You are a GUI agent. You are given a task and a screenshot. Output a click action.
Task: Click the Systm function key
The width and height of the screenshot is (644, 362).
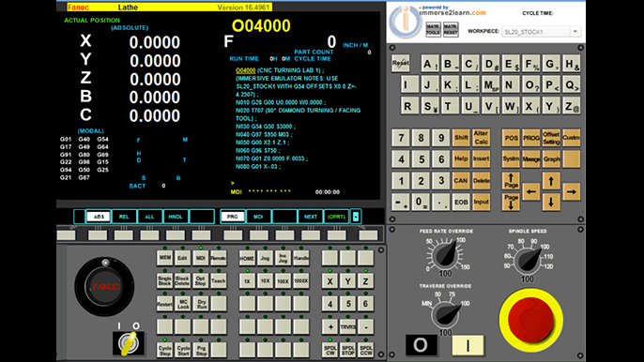pos(511,159)
